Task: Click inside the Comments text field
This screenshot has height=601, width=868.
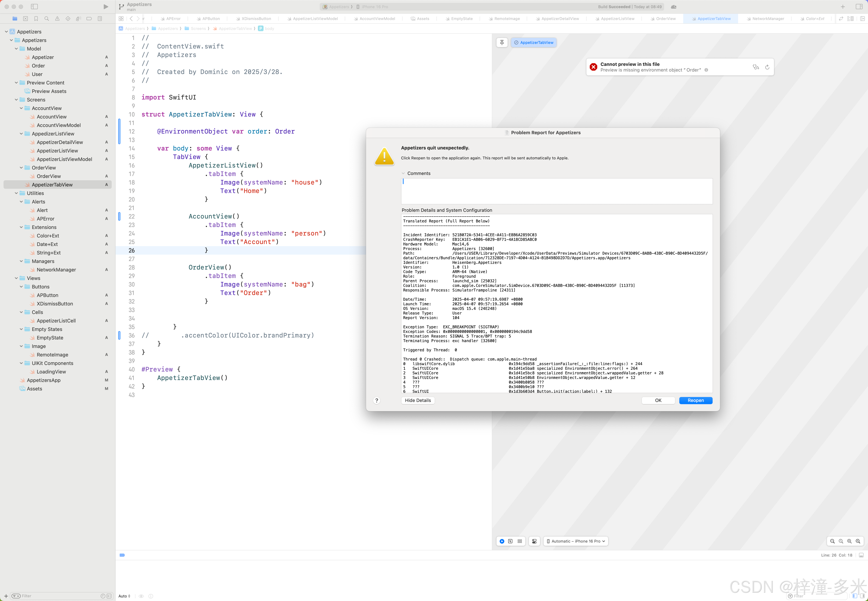Action: (x=556, y=191)
